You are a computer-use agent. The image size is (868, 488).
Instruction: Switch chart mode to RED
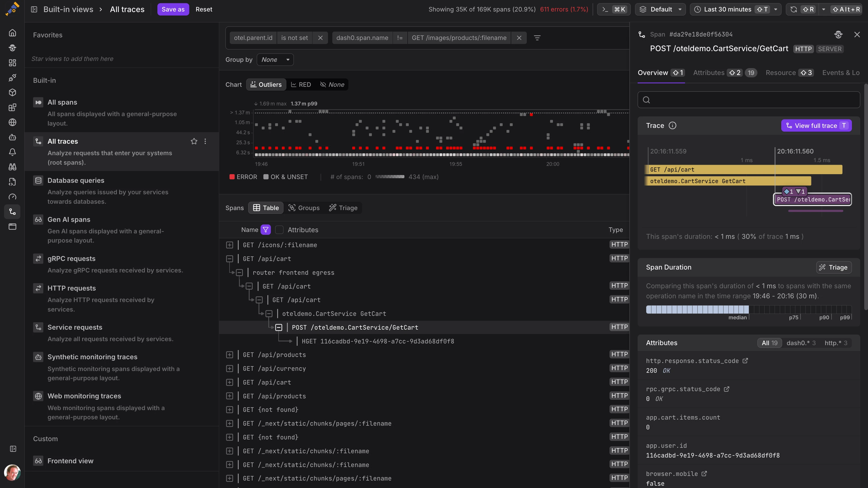301,85
